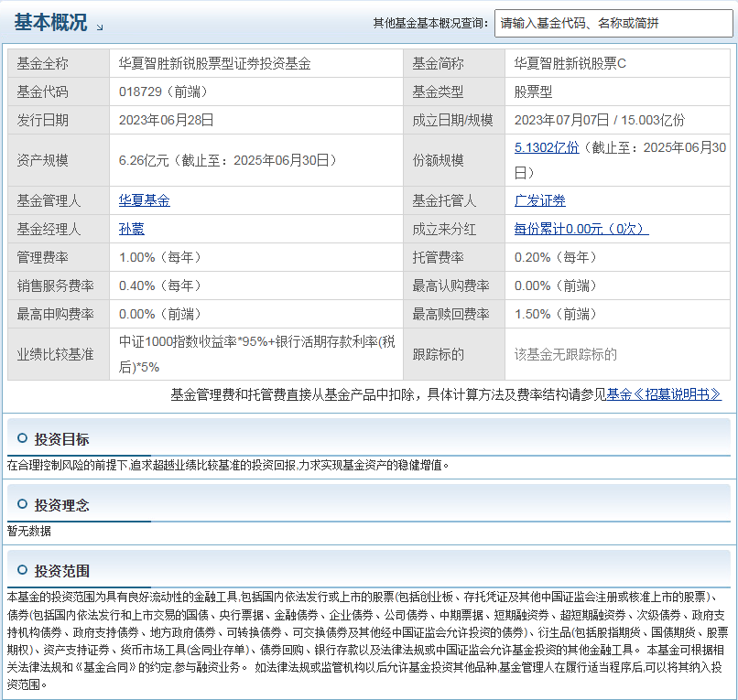Click the 最高申购费率 label cell
738x700 pixels.
pyautogui.click(x=59, y=314)
